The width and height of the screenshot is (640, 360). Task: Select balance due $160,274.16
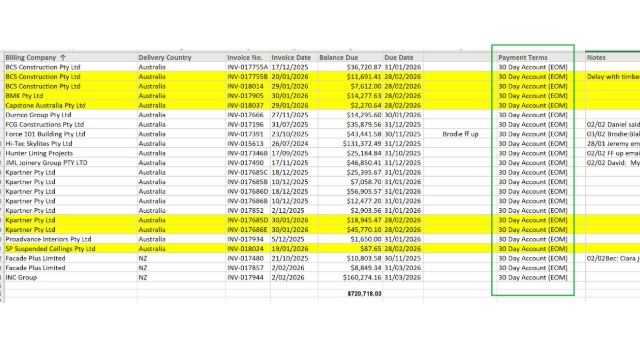362,278
